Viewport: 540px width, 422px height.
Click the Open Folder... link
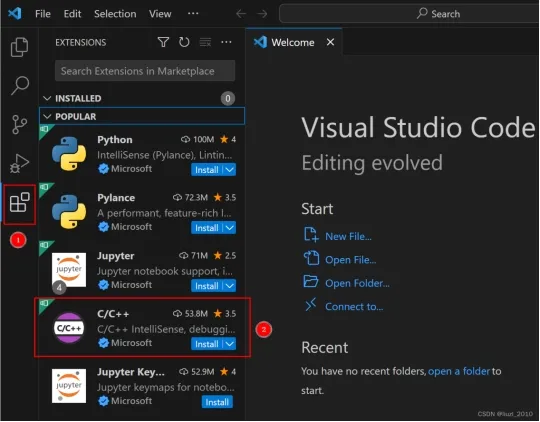[357, 283]
